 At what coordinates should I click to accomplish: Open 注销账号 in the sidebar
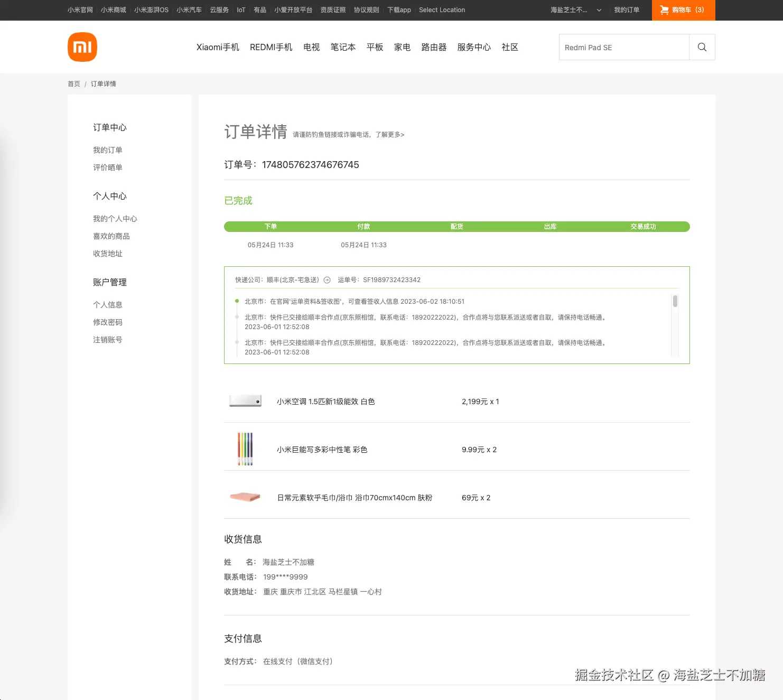[108, 340]
